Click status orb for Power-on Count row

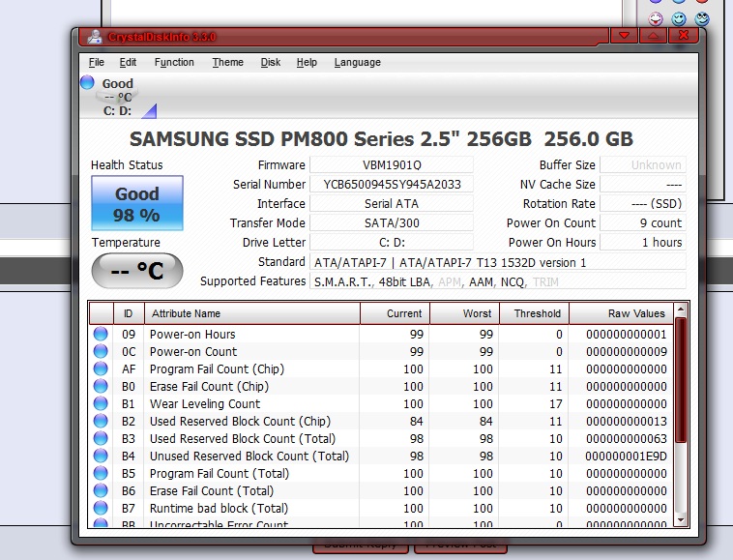coord(101,351)
